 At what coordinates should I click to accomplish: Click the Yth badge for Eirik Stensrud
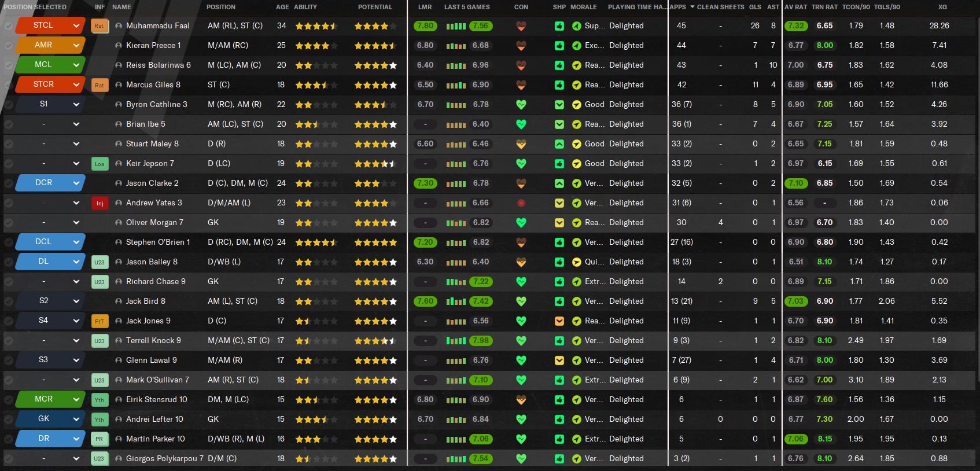click(x=100, y=400)
